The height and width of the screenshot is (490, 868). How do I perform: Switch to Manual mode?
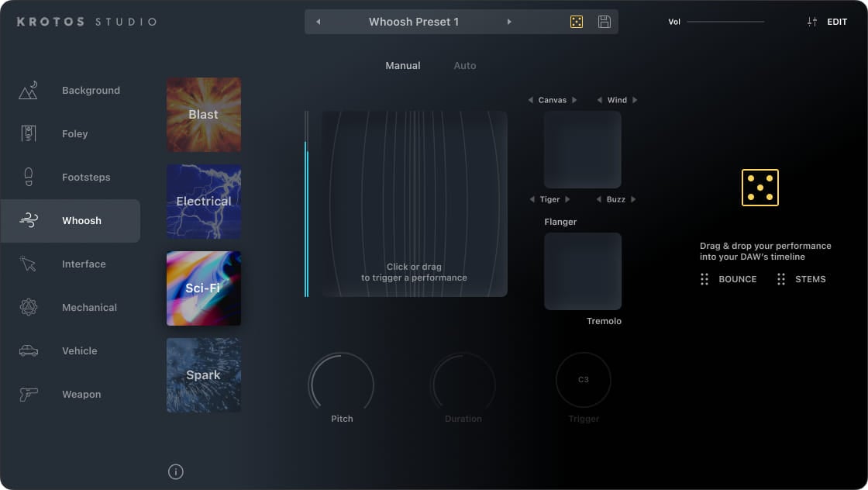click(403, 66)
